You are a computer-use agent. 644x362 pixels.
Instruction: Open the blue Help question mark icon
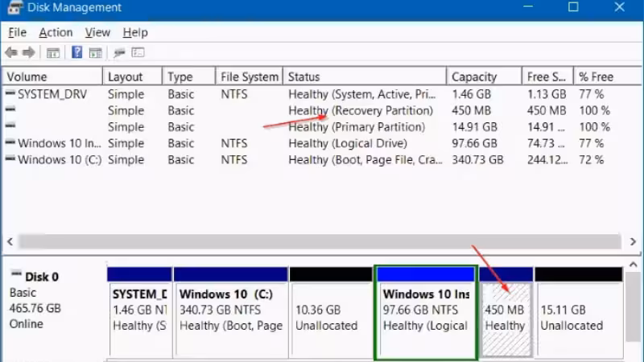click(x=76, y=52)
